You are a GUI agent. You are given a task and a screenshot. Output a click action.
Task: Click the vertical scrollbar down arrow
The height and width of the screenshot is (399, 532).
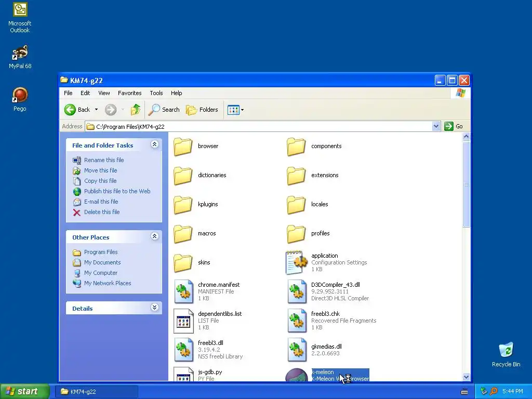point(466,377)
